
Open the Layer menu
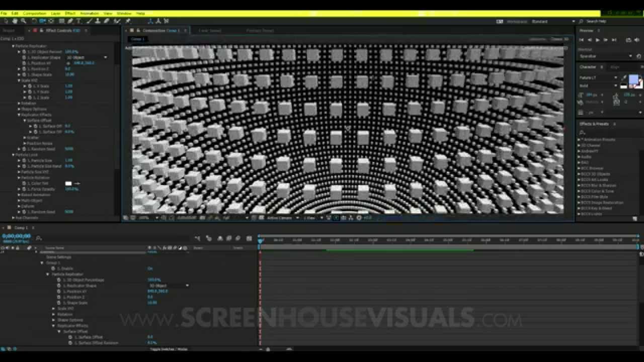tap(56, 13)
